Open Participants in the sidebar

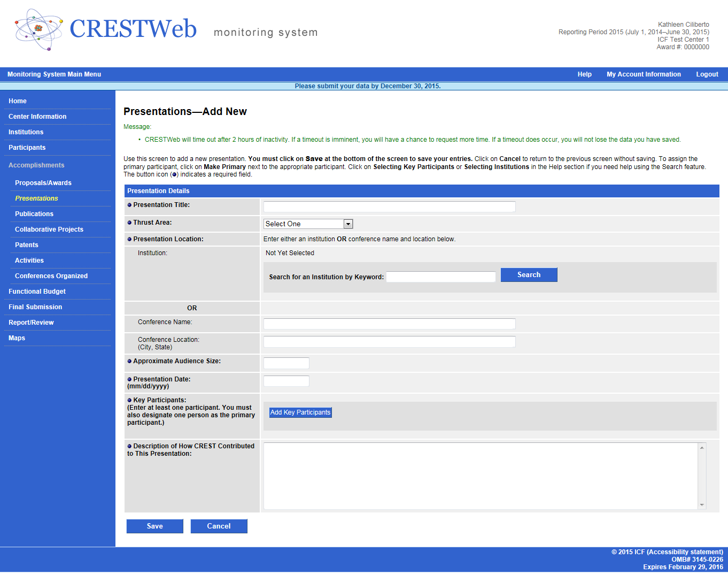27,148
